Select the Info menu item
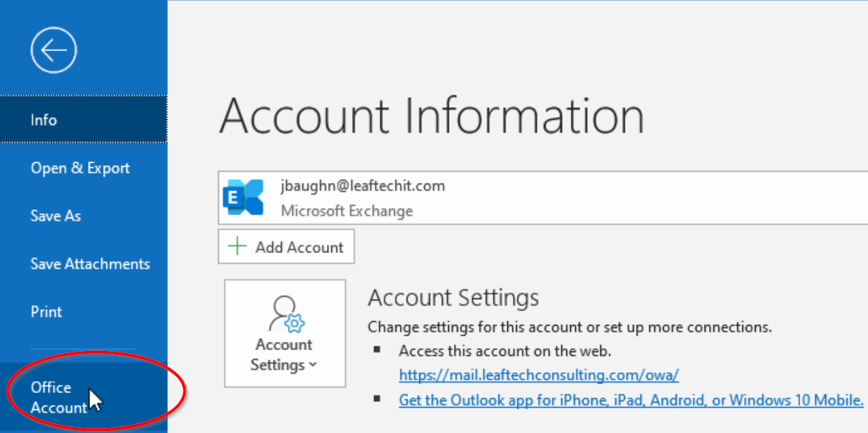This screenshot has height=433, width=868. coord(84,119)
